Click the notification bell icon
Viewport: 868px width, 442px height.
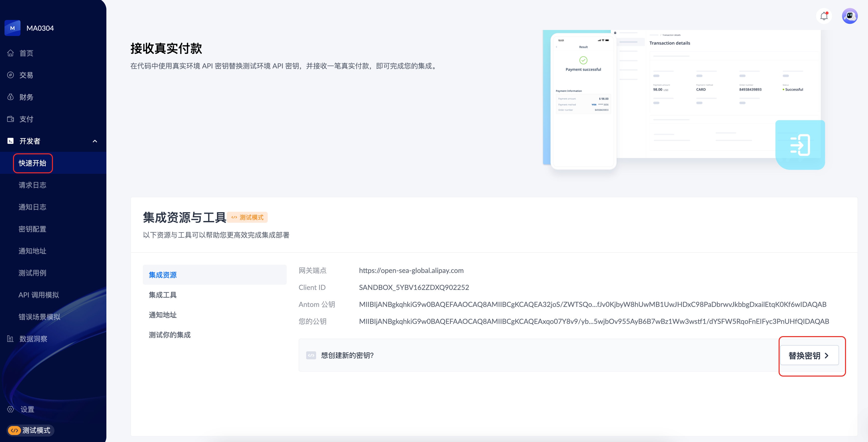[x=824, y=16]
